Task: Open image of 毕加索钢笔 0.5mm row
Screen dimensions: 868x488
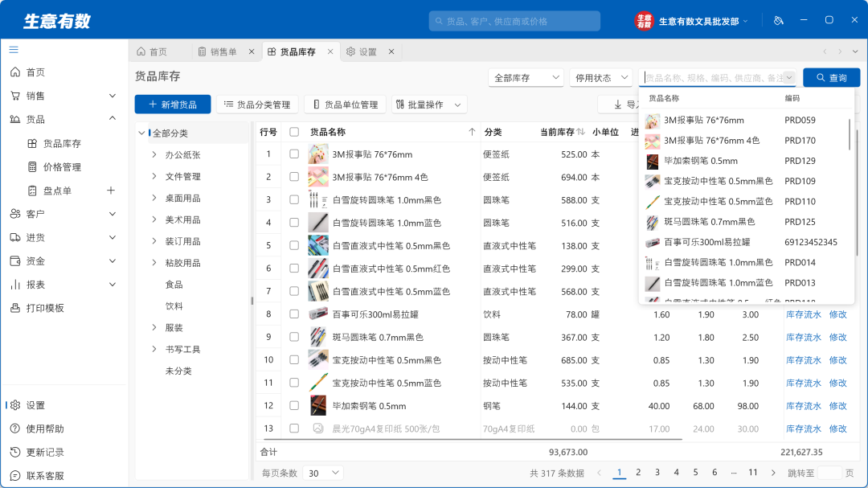Action: click(318, 406)
